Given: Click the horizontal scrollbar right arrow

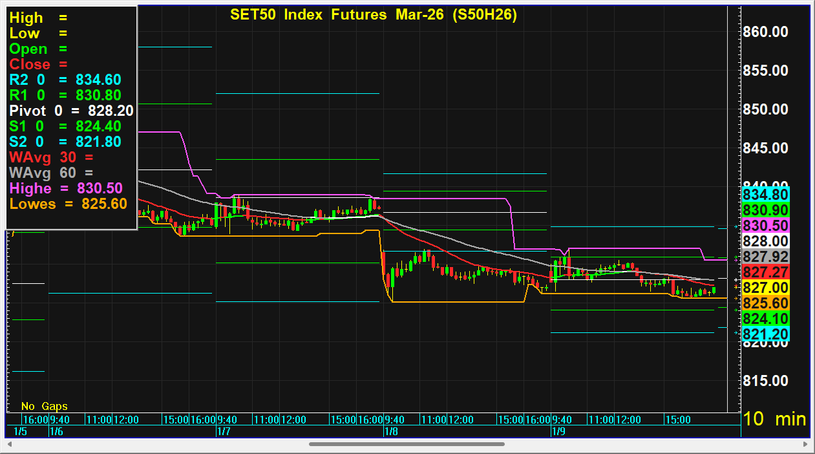Looking at the screenshot, I should click(807, 443).
